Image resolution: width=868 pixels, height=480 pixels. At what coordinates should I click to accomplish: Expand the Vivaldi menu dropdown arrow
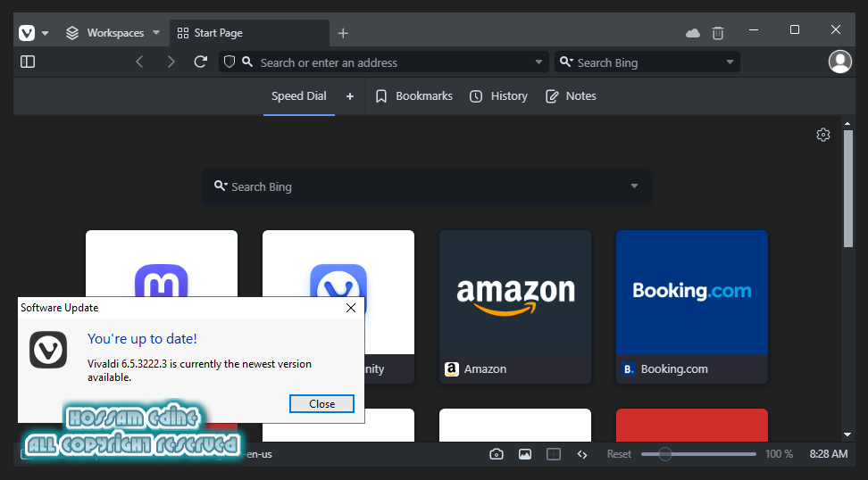click(x=46, y=33)
